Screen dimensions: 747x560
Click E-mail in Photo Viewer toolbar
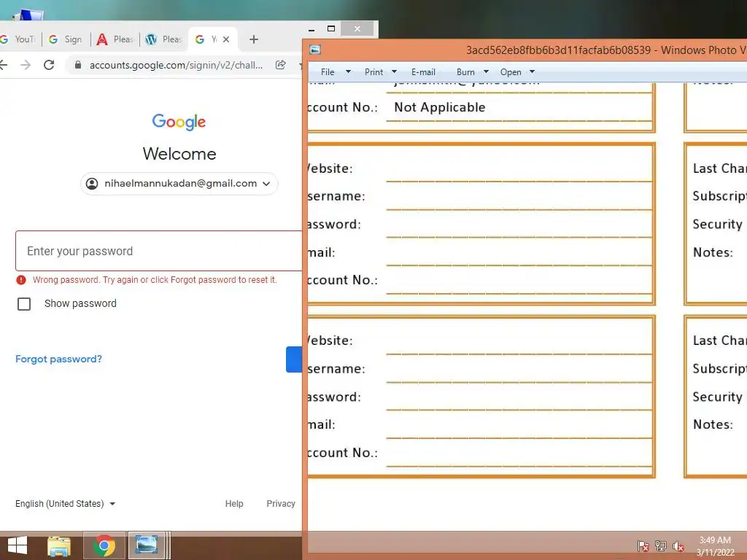[423, 72]
